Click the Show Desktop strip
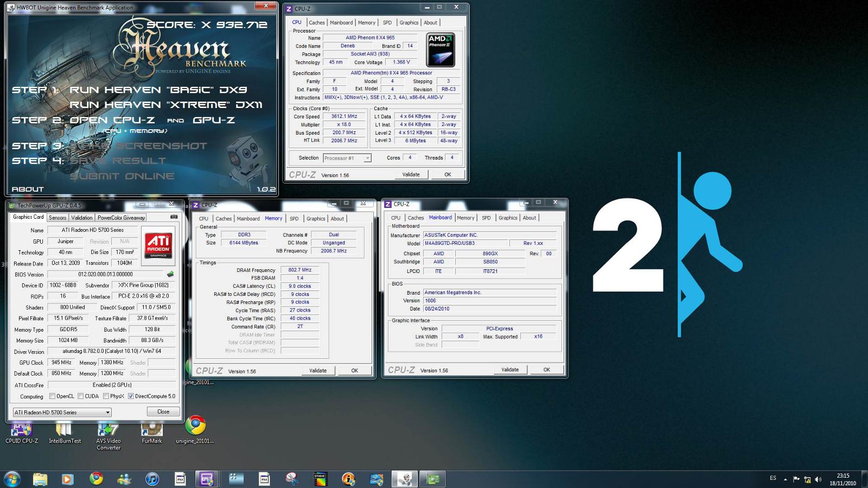The height and width of the screenshot is (488, 868). tap(864, 479)
